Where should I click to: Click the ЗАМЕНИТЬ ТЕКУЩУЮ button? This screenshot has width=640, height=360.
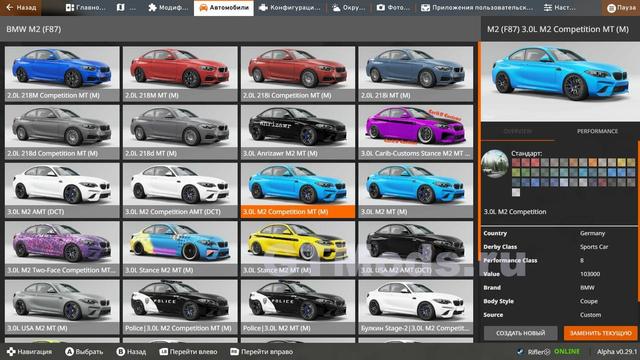600,333
